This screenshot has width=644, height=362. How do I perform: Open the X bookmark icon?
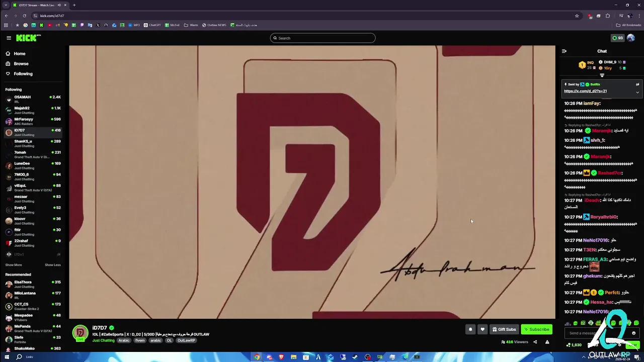point(98,25)
